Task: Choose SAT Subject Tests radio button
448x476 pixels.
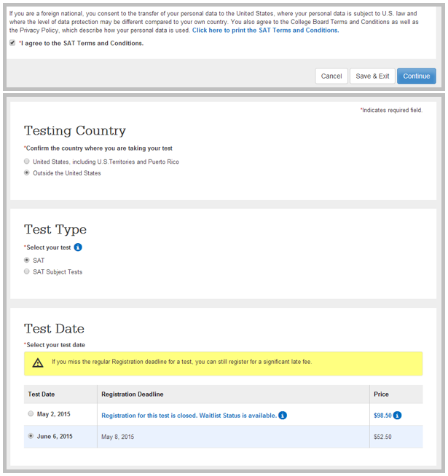Action: click(27, 271)
